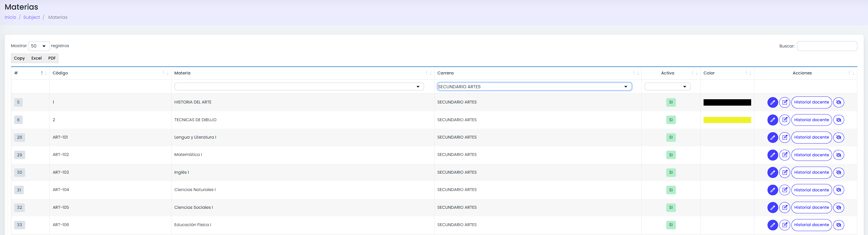Click pencil icon for Lengua y Literatura I
The image size is (868, 235).
pyautogui.click(x=772, y=138)
